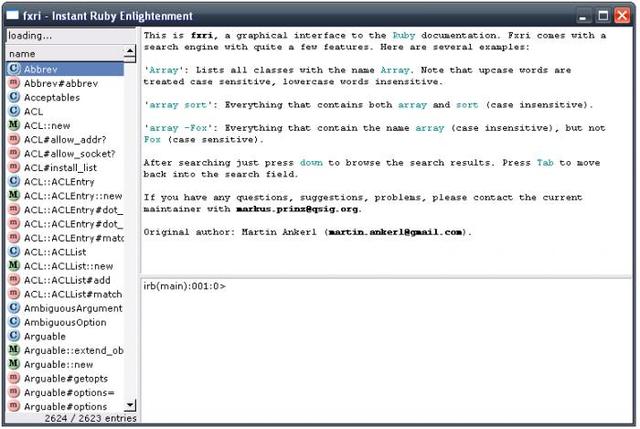Select the Arguable#options entry

(x=65, y=406)
